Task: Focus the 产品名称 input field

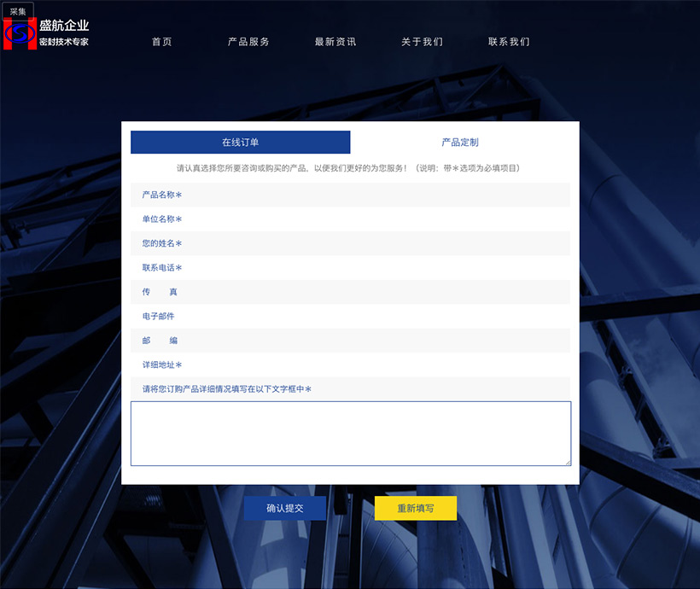Action: coord(376,195)
